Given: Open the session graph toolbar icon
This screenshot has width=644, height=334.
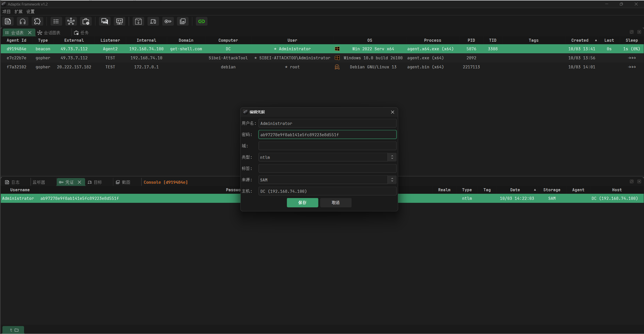Looking at the screenshot, I should click(71, 21).
